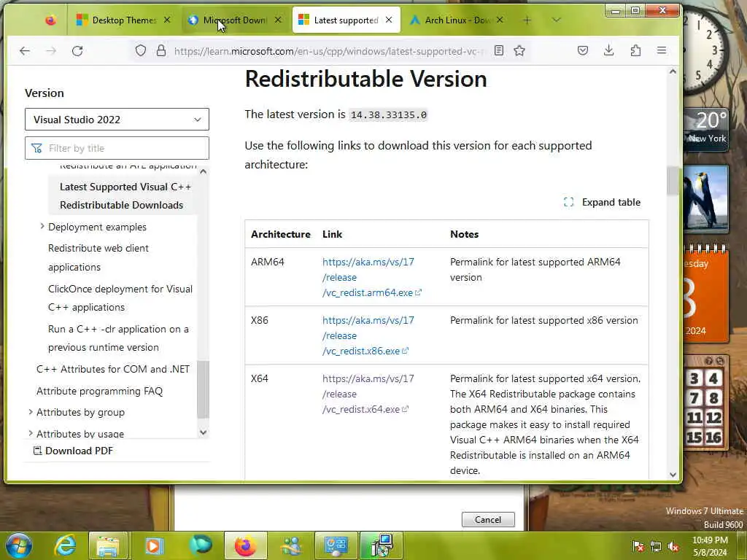Open Run a C++ -clr application article
The height and width of the screenshot is (560, 747).
[118, 338]
